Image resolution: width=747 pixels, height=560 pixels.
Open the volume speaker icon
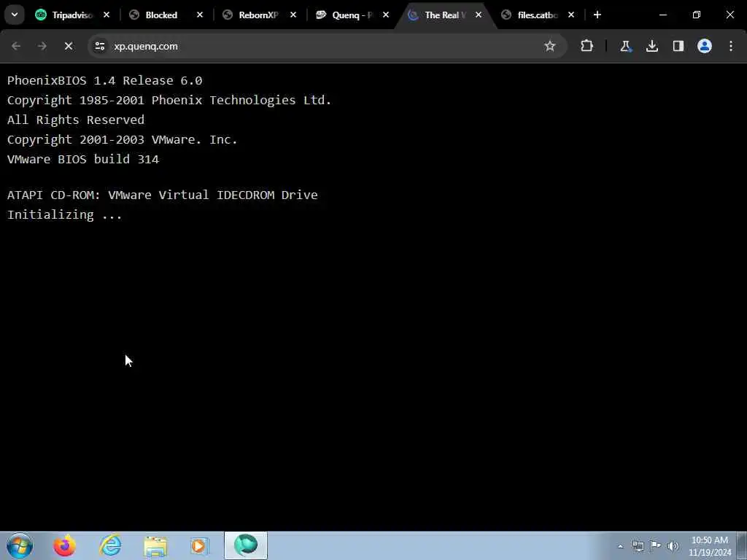click(673, 546)
